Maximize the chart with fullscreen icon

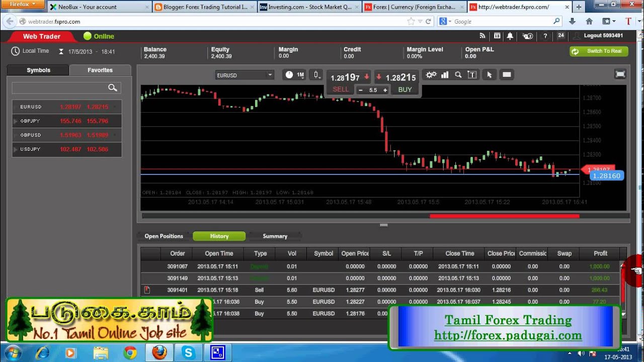click(620, 74)
